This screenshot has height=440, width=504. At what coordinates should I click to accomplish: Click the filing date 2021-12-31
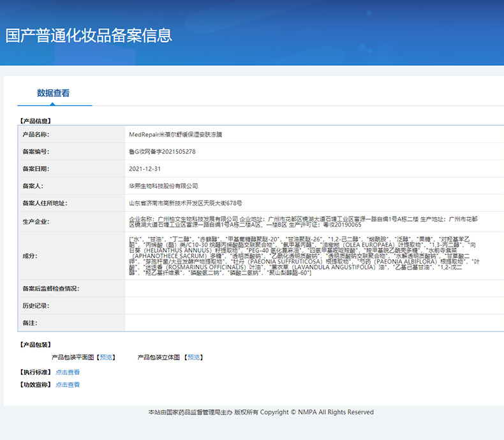145,169
